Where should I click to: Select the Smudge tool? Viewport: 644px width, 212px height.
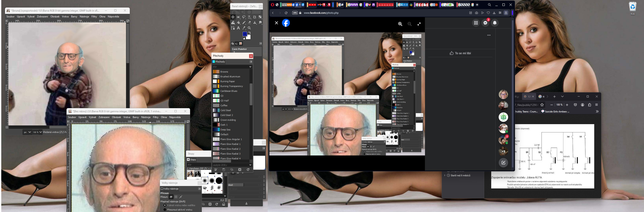pyautogui.click(x=260, y=23)
